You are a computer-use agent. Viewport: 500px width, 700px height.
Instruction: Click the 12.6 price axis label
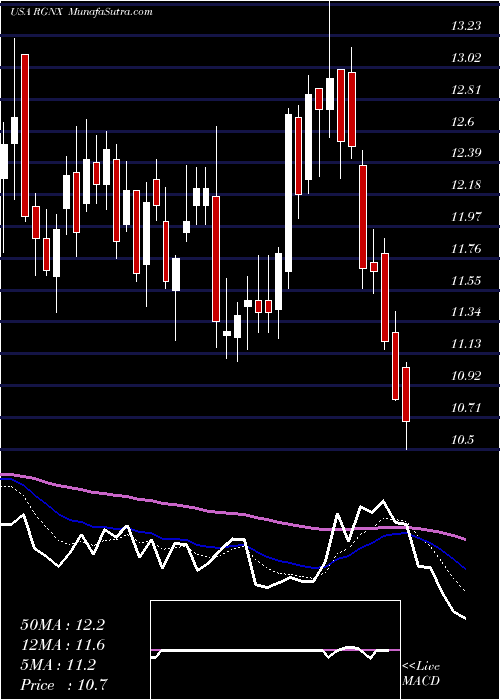(463, 121)
